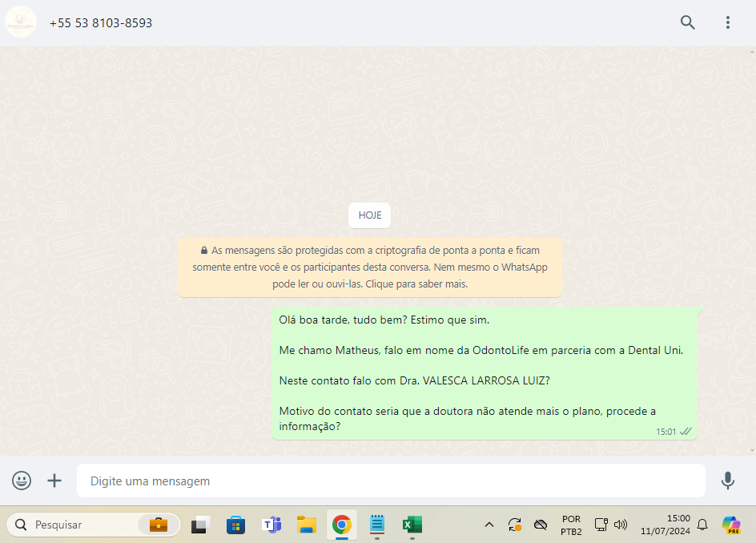
Task: Search messages in this conversation
Action: (688, 22)
